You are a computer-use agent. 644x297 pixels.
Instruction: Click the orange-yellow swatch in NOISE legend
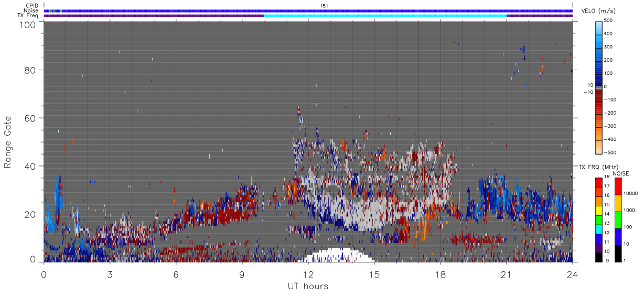[617, 203]
